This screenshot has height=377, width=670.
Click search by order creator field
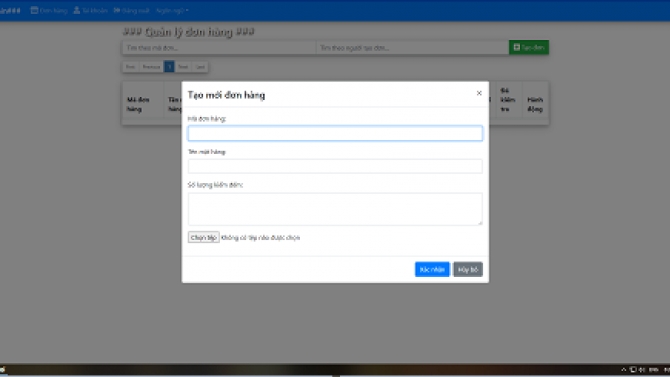412,47
